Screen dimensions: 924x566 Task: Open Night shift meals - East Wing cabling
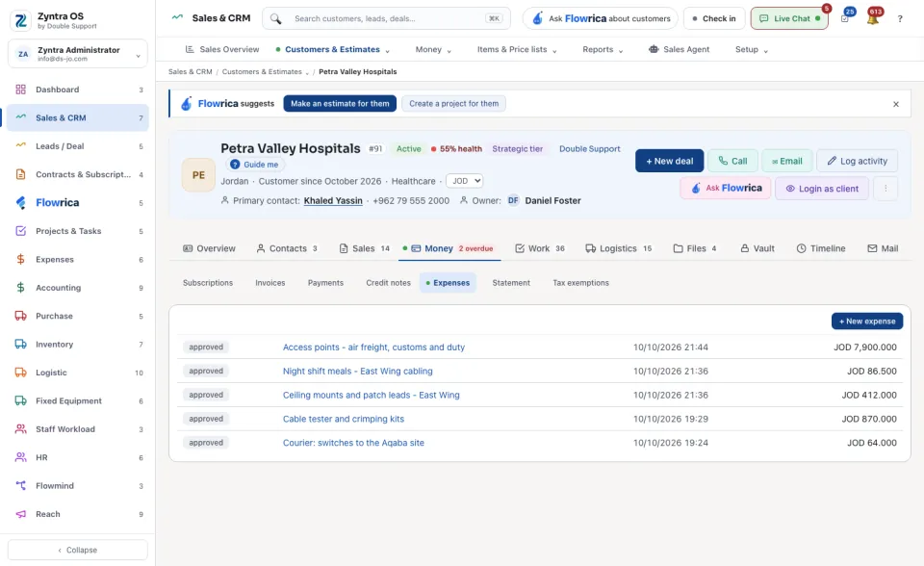click(358, 372)
